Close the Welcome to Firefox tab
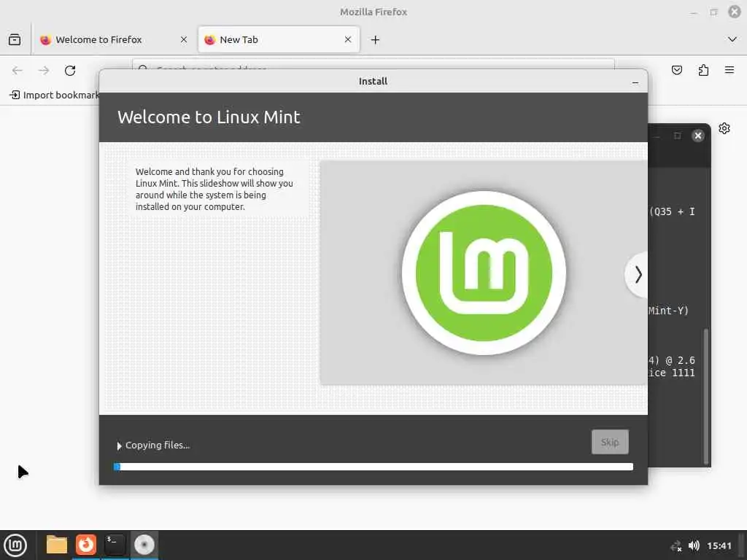Viewport: 747px width, 560px height. pos(184,39)
